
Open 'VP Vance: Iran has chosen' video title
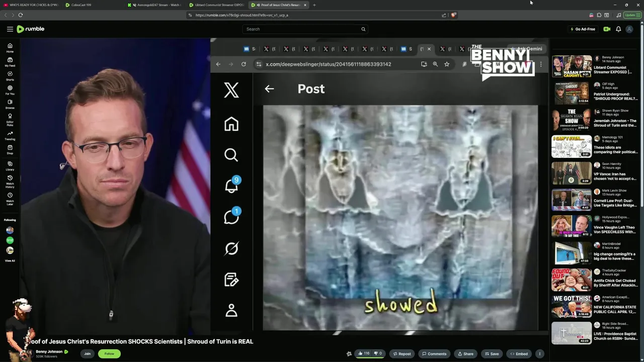[x=615, y=176]
